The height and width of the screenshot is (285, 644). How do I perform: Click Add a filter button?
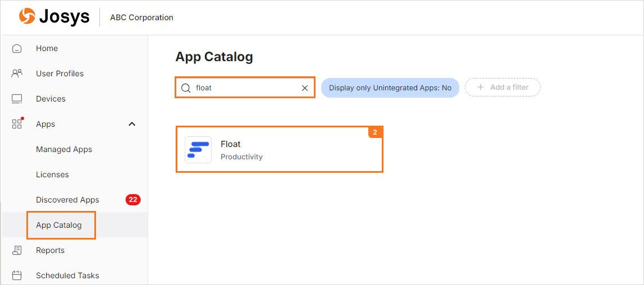pos(503,88)
